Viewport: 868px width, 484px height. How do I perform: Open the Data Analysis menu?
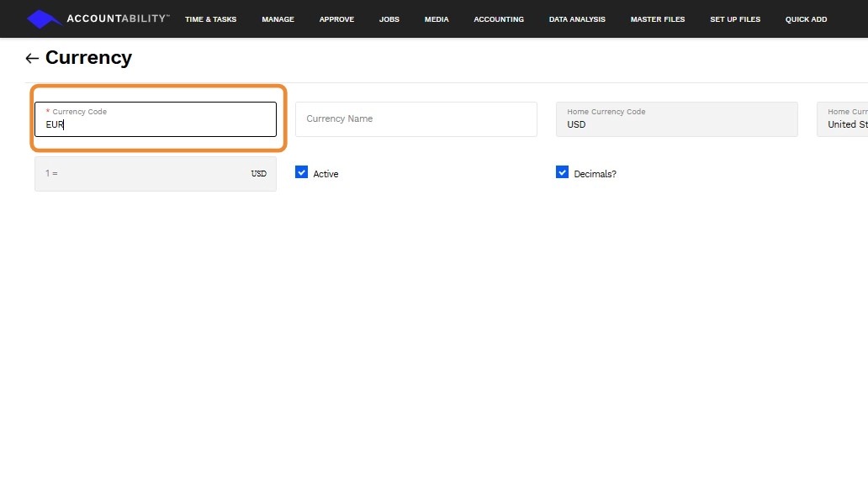(x=577, y=19)
